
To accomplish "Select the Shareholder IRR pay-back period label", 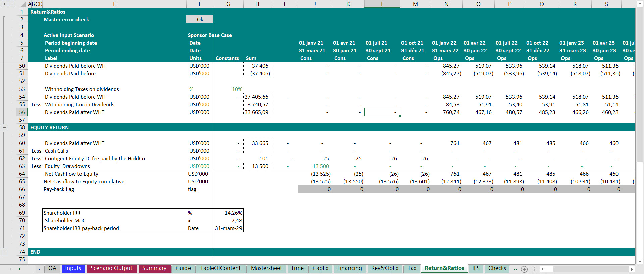I will coord(81,228).
